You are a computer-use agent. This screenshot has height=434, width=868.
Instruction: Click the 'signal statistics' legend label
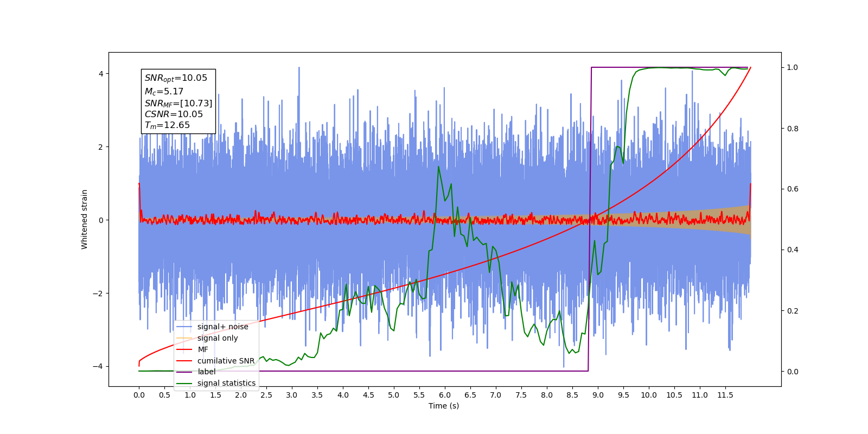pos(226,383)
